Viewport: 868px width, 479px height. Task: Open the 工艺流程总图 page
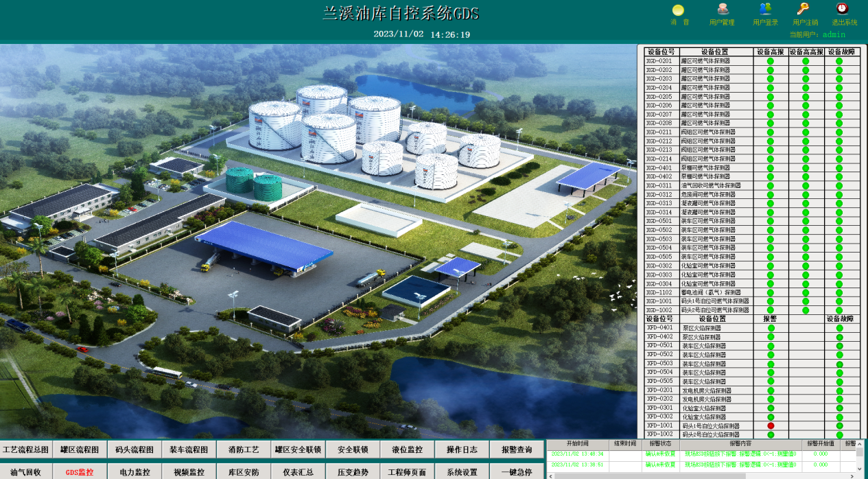26,450
